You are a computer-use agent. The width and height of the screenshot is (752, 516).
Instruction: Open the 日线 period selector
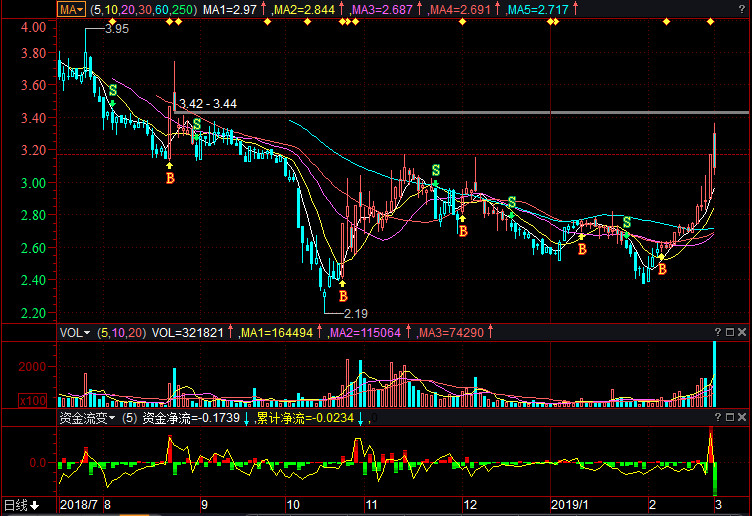click(x=22, y=505)
